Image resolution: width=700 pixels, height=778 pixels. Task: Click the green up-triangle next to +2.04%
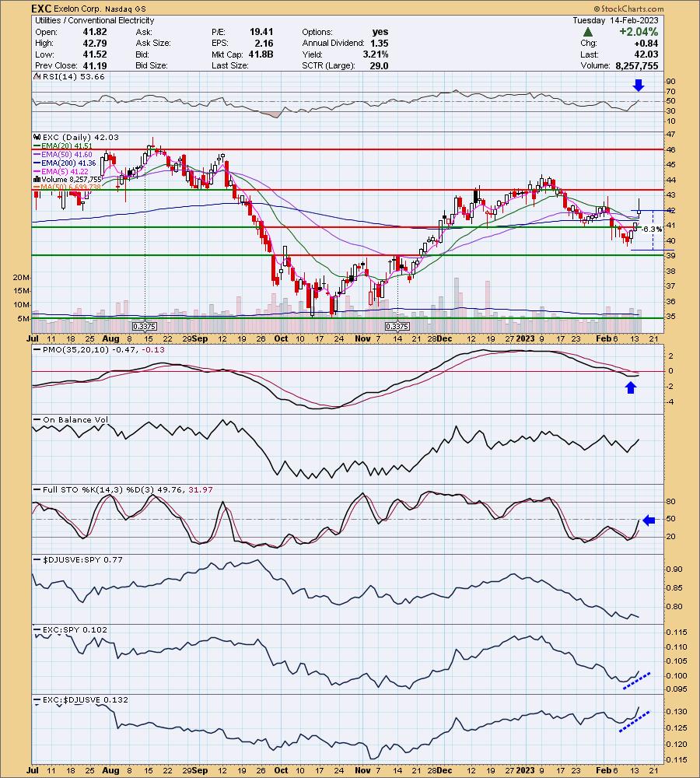pos(588,32)
